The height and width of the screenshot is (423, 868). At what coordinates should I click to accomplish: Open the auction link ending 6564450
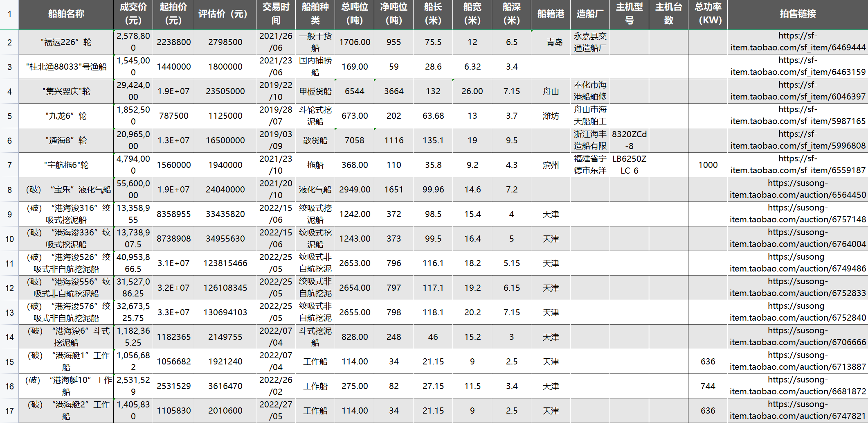pyautogui.click(x=798, y=189)
